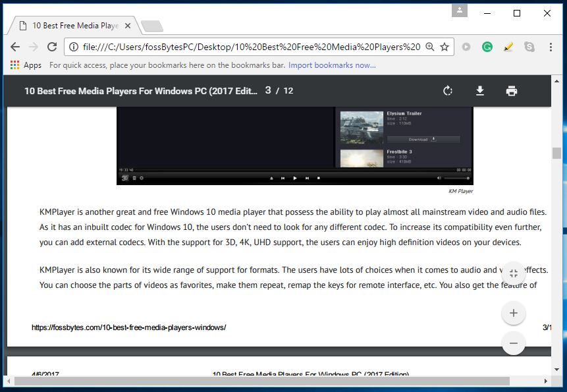Reload the current page

(52, 47)
